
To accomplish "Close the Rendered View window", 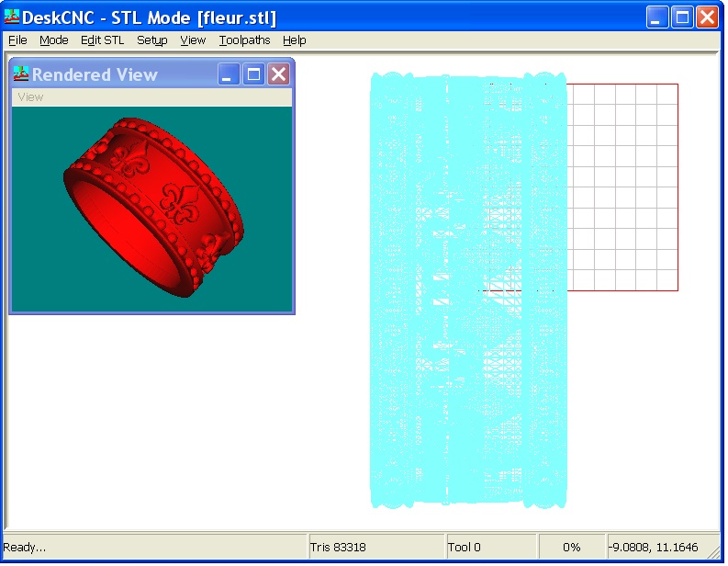I will [x=277, y=74].
